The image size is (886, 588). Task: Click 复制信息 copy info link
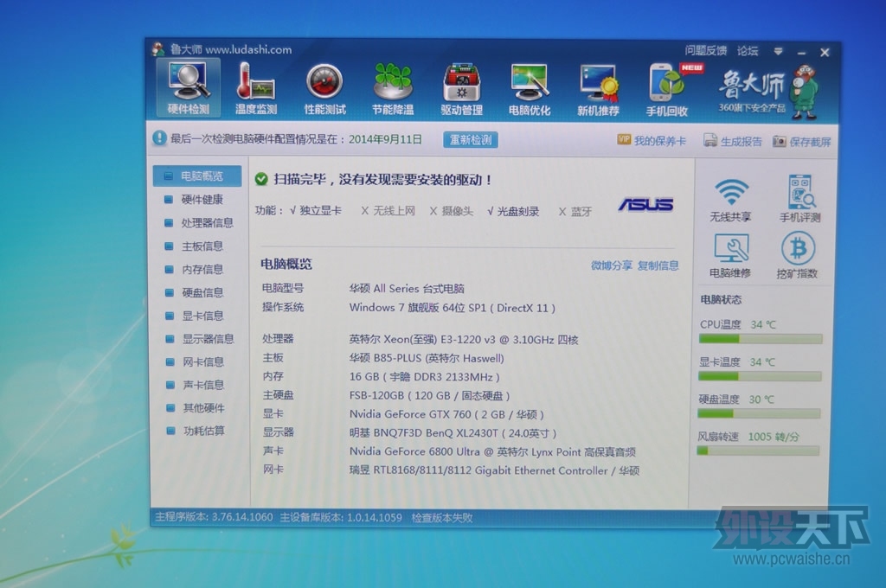pyautogui.click(x=658, y=265)
